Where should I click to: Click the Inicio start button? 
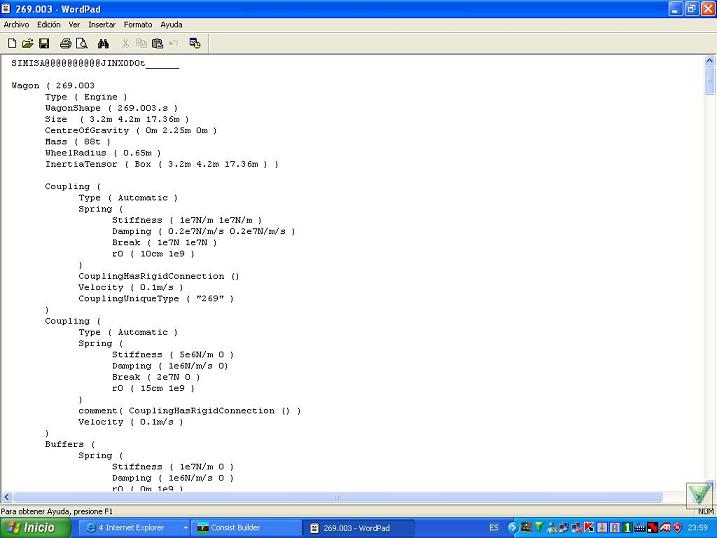[32, 527]
